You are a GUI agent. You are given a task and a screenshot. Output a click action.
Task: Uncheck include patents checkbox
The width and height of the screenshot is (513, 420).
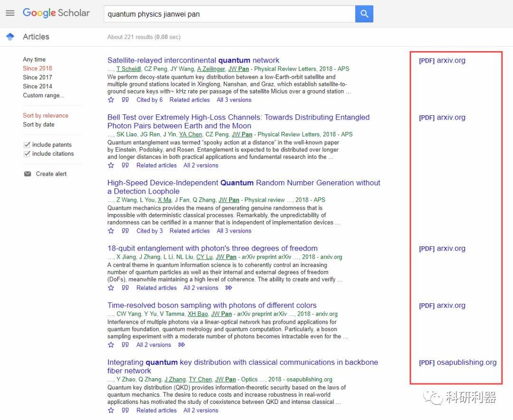click(x=27, y=145)
